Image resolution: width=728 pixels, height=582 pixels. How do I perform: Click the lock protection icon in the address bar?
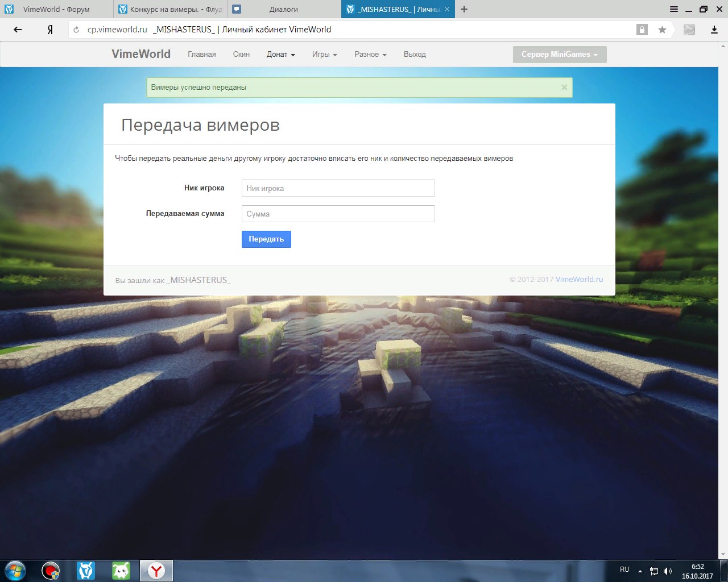pyautogui.click(x=642, y=30)
